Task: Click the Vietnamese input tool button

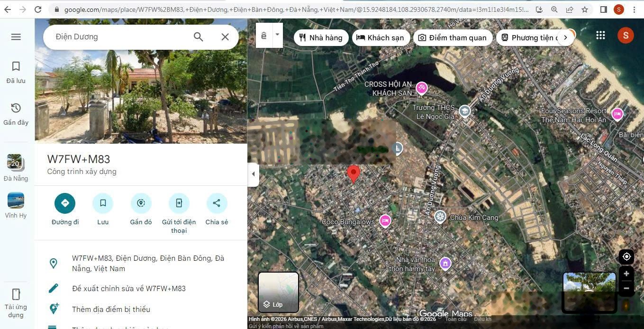Action: 264,35
